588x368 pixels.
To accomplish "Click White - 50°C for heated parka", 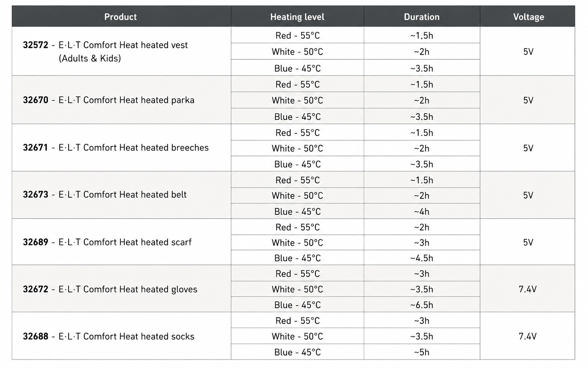I will coord(297,100).
